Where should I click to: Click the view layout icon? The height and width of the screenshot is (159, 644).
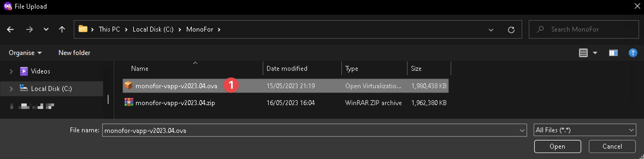tap(583, 53)
